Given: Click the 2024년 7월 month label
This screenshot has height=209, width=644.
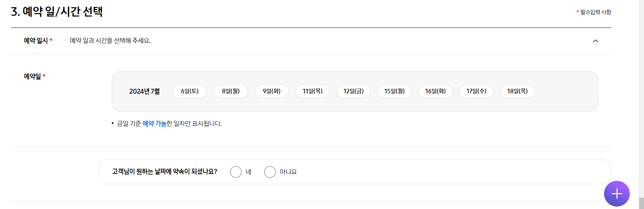Looking at the screenshot, I should (145, 91).
